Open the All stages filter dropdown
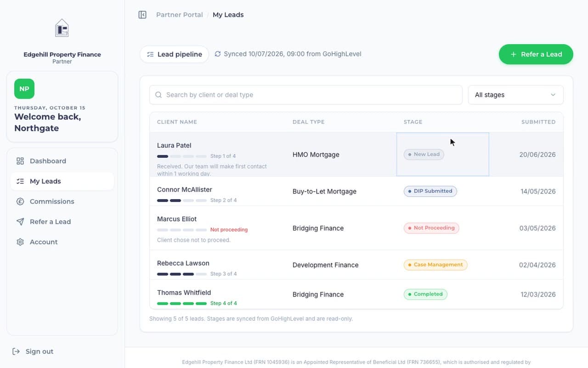 (515, 95)
